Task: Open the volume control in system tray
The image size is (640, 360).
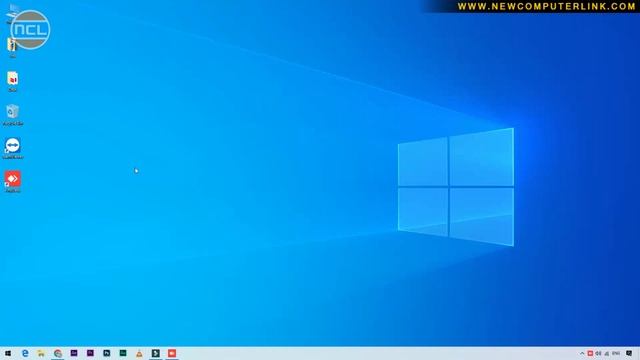Action: [598, 353]
